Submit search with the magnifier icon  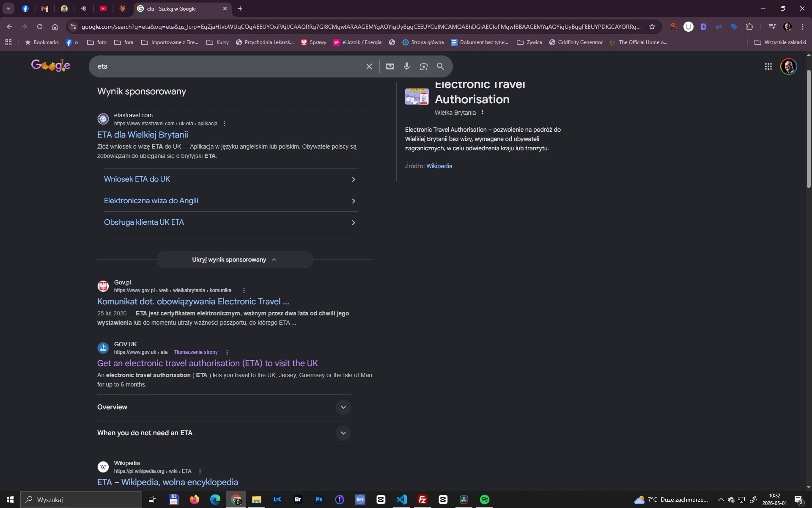point(440,66)
